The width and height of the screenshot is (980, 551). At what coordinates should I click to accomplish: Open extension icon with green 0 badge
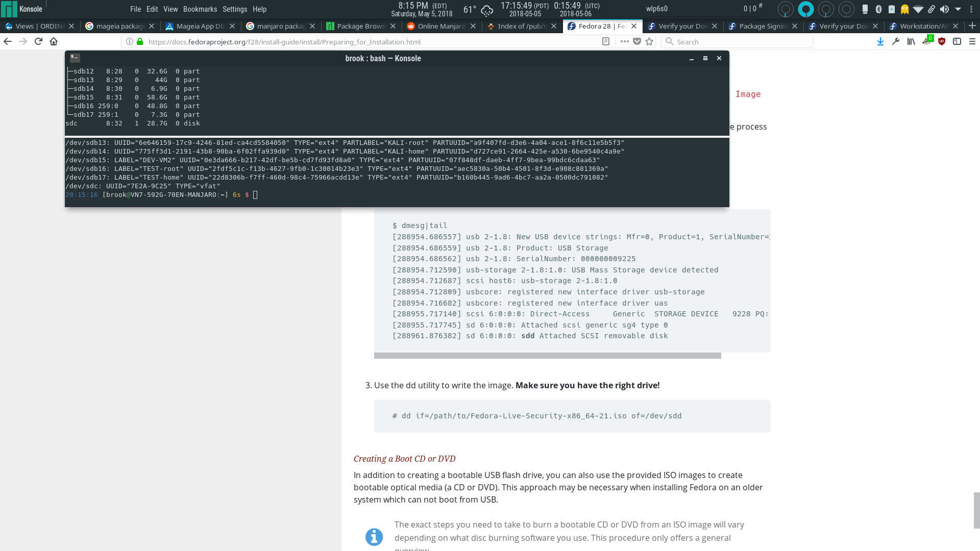tap(927, 40)
